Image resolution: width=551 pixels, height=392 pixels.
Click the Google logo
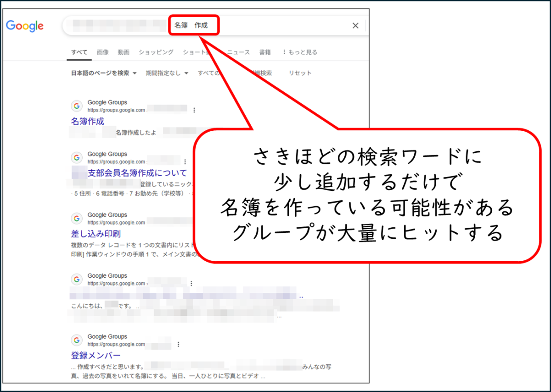[x=25, y=26]
